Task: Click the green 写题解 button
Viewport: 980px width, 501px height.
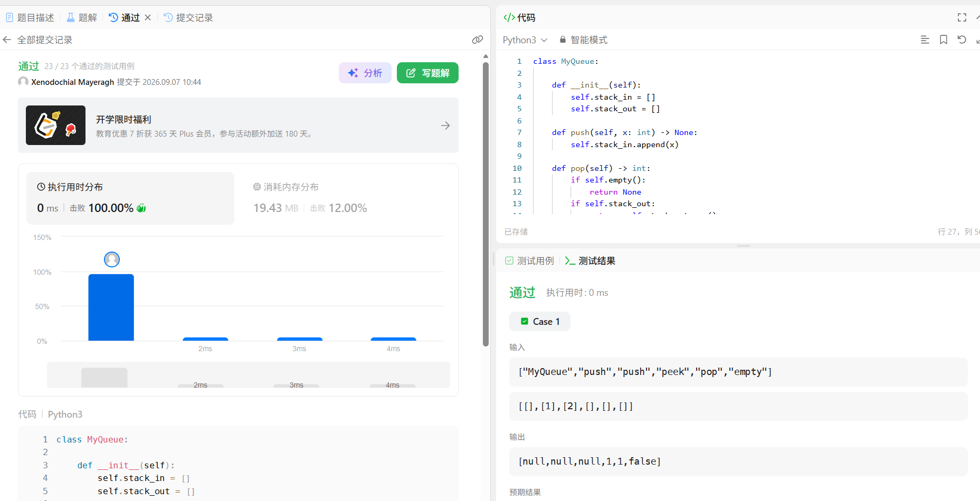Action: 427,73
